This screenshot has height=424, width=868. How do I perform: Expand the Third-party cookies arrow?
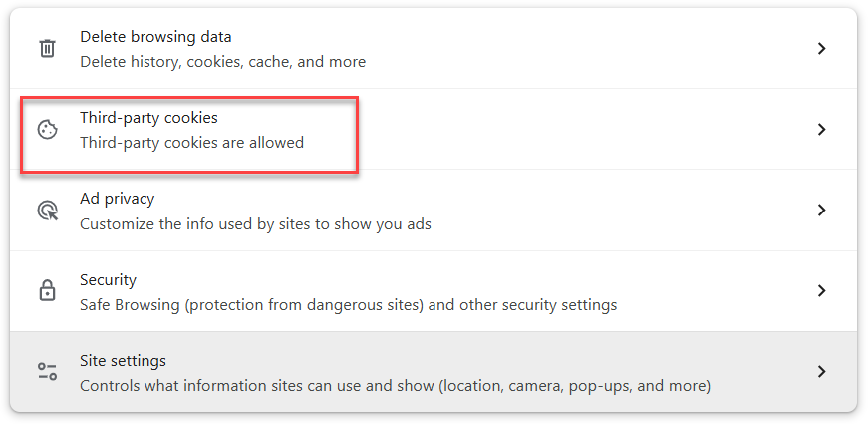(821, 130)
